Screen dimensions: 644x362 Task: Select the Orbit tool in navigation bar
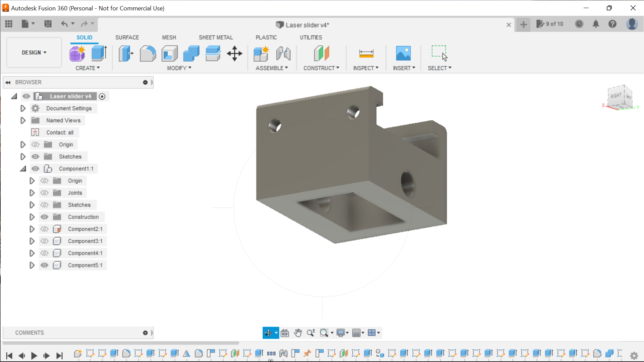(x=268, y=333)
